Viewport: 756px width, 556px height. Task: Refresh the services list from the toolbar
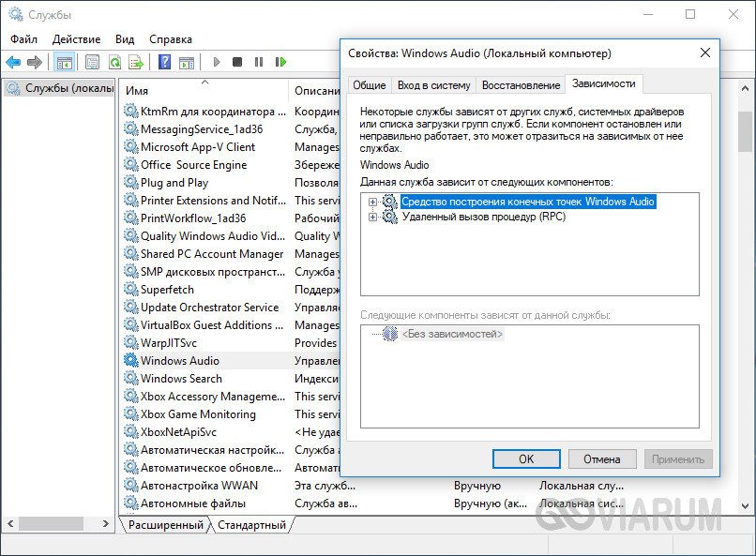tap(114, 62)
